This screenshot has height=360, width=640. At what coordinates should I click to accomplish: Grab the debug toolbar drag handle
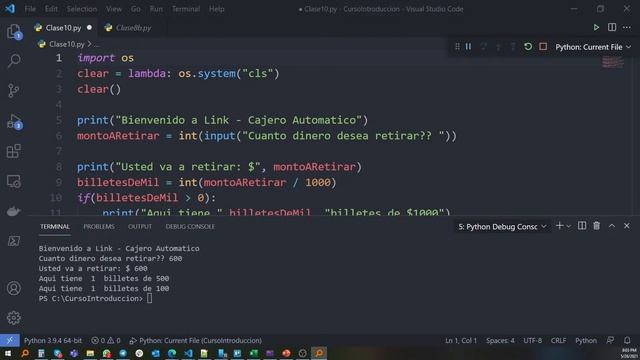coord(457,47)
